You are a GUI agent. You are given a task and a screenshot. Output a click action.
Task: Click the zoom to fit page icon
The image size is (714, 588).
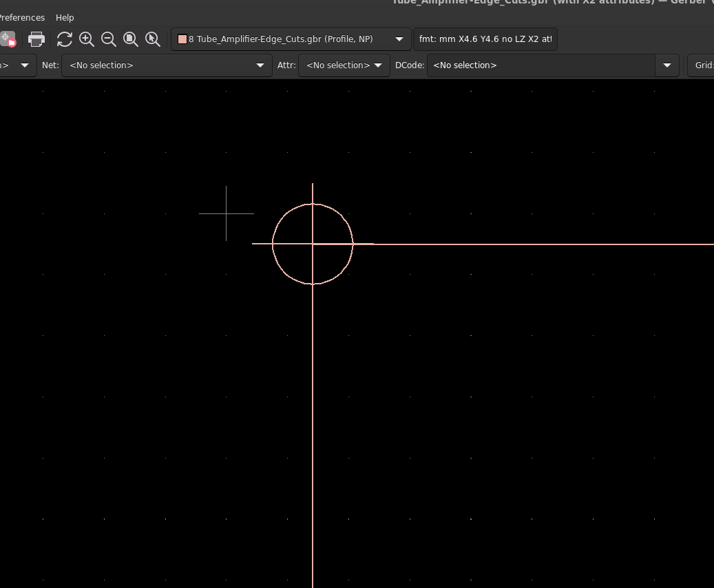click(131, 39)
